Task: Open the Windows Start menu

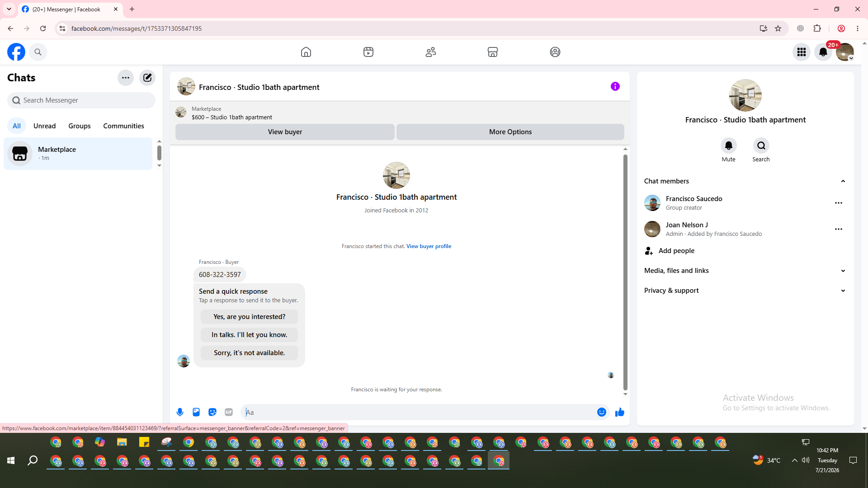Action: (x=11, y=460)
